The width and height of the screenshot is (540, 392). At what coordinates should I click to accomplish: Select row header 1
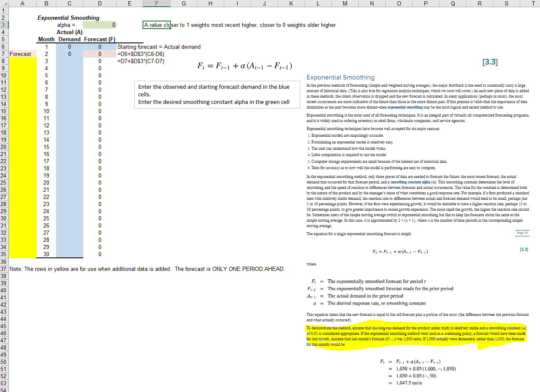coord(4,11)
